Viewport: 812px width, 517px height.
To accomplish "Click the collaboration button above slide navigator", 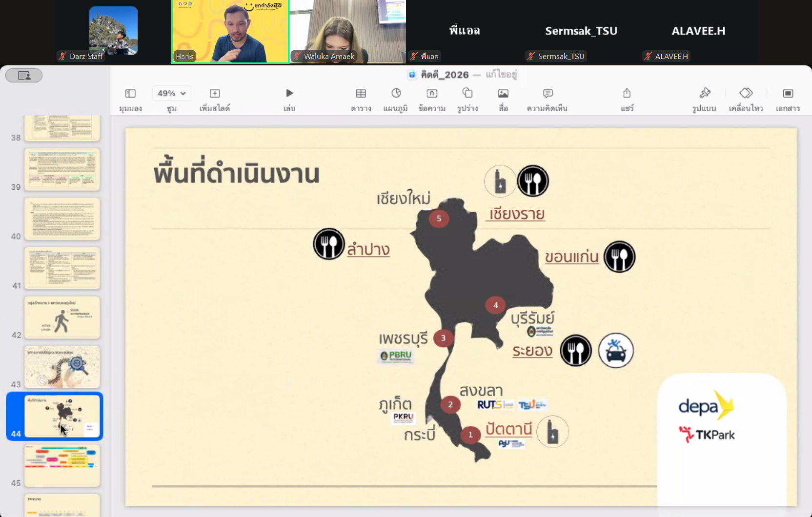I will [x=24, y=76].
